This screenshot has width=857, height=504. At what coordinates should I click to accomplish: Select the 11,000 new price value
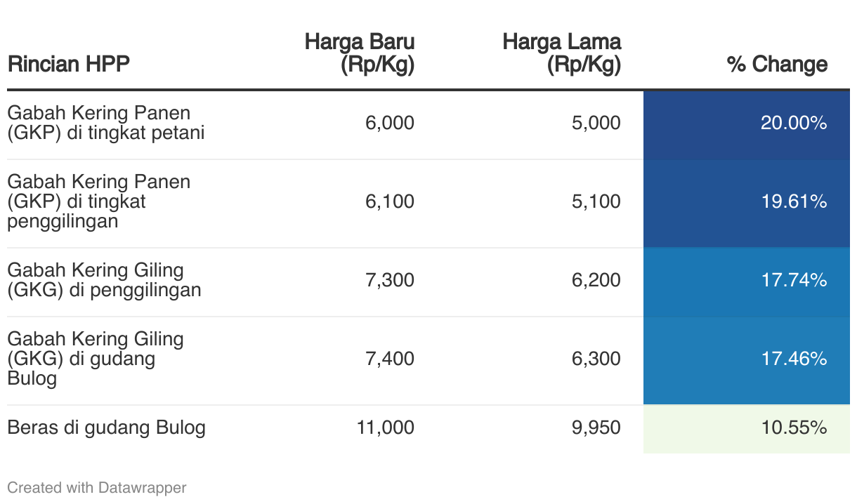(x=384, y=427)
